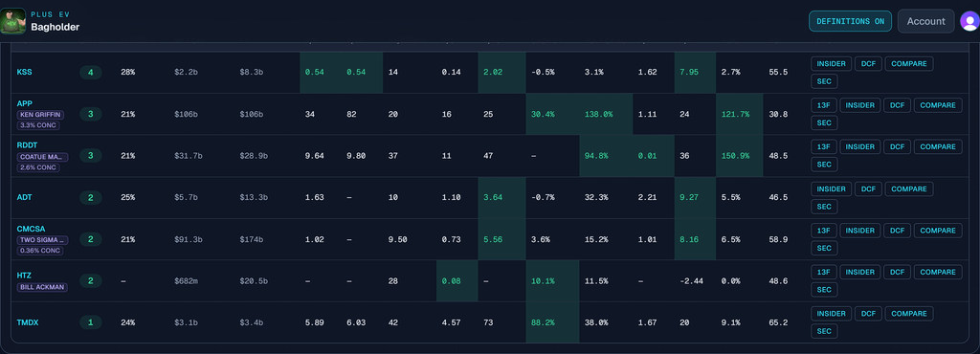This screenshot has height=354, width=980.
Task: Click the 13F button in RDDT row
Action: coord(824,146)
